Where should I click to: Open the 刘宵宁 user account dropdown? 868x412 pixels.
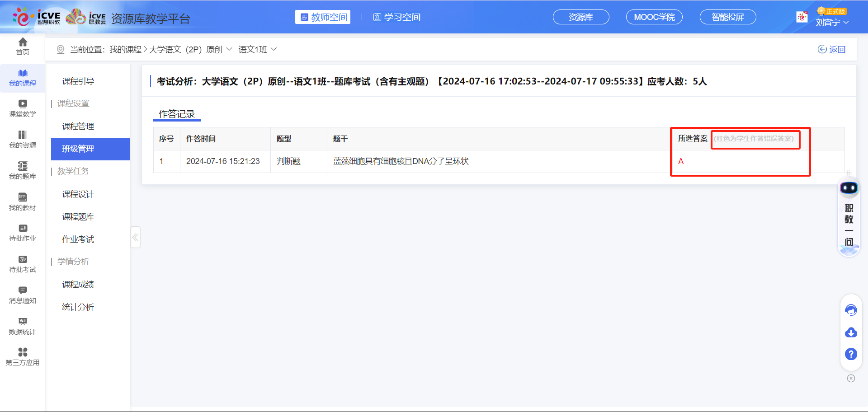[x=832, y=22]
